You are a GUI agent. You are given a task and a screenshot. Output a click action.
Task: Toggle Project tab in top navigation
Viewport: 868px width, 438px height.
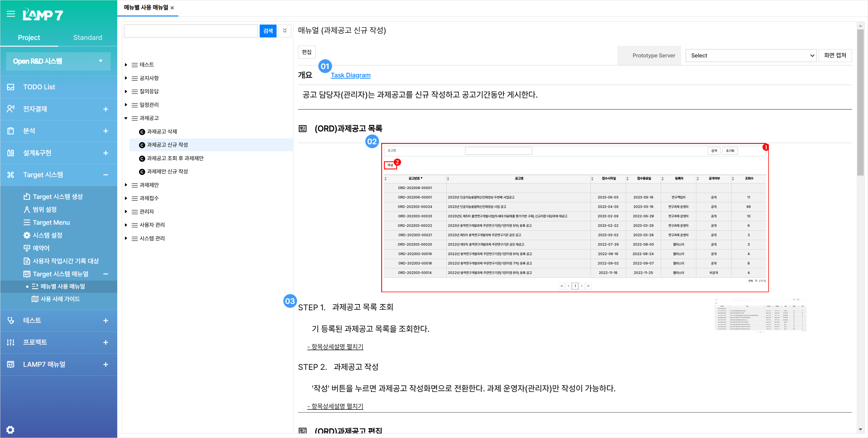(x=29, y=37)
